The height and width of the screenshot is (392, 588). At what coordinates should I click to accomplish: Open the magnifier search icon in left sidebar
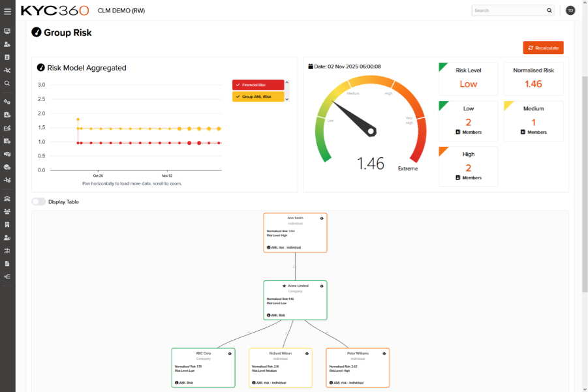[7, 83]
